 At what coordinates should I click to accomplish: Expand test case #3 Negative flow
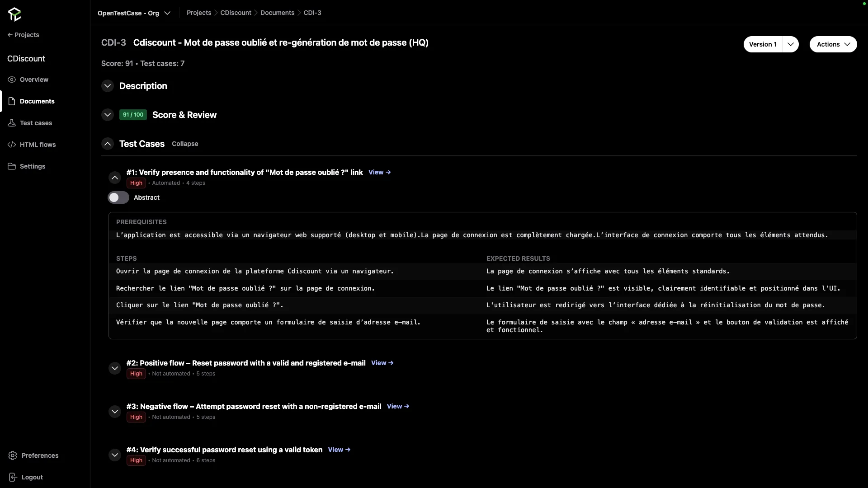point(115,412)
